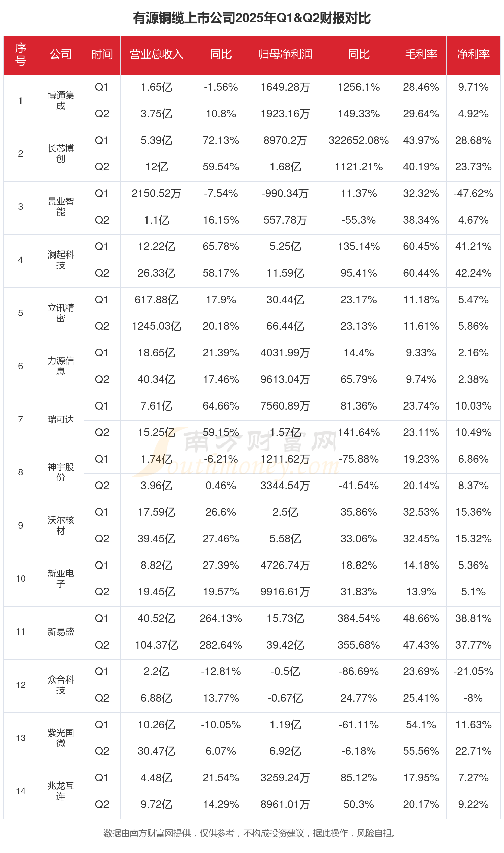Select row number 13 cell
Viewport: 504px width, 853px height.
click(20, 738)
